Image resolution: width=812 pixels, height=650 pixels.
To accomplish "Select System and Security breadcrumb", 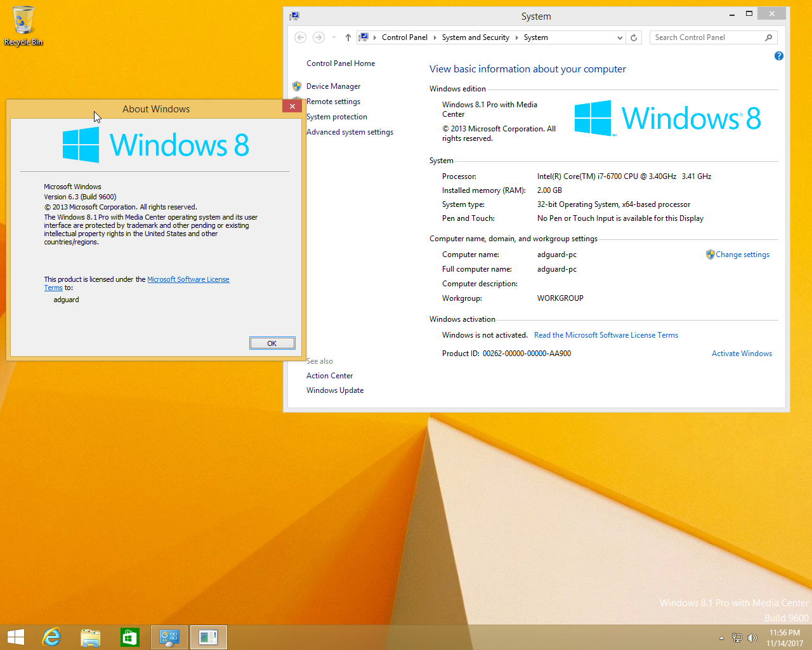I will pos(476,37).
